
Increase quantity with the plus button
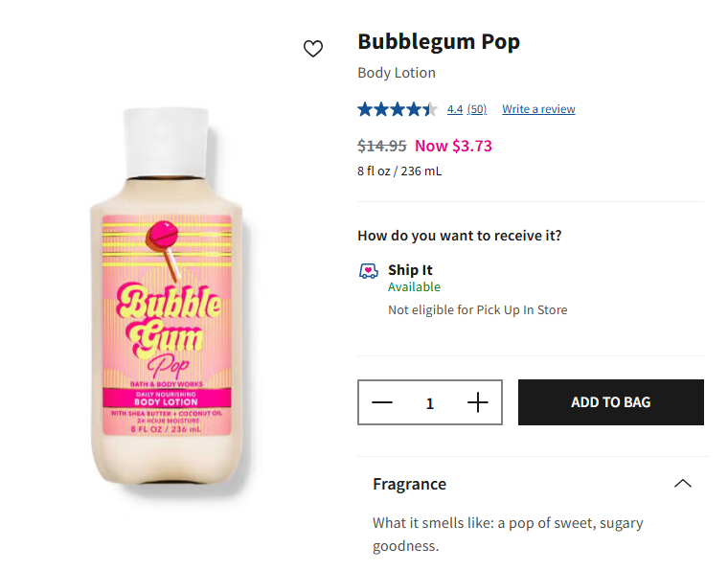(x=477, y=402)
